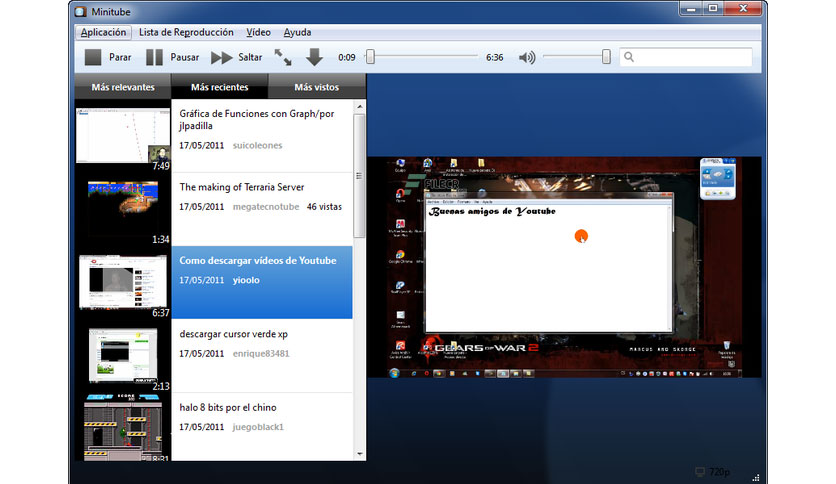Select 'Como descargar vídeos de Youtube' entry
Viewport: 836px width, 484px height.
pyautogui.click(x=262, y=283)
